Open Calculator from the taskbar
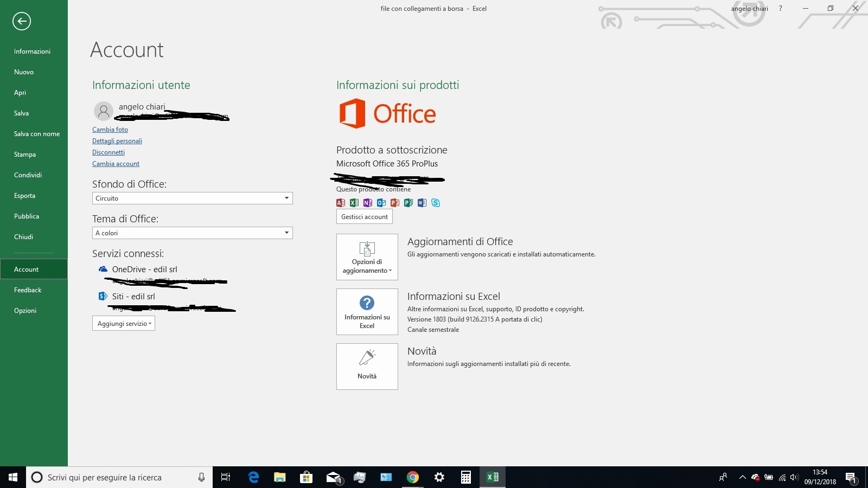Viewport: 868px width, 488px height. point(466,477)
